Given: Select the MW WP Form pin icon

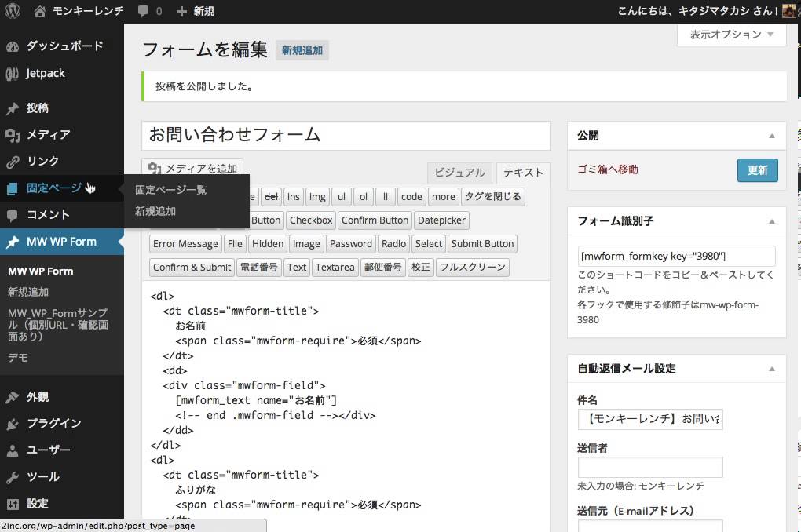Looking at the screenshot, I should point(13,242).
